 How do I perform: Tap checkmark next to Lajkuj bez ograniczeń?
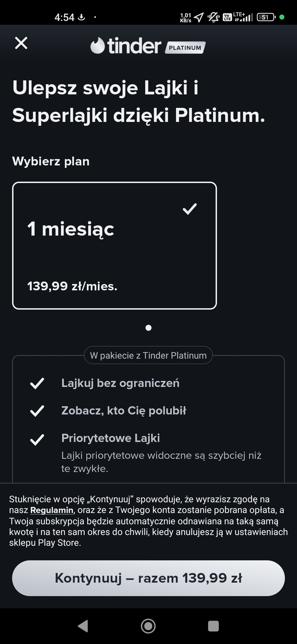coord(37,383)
